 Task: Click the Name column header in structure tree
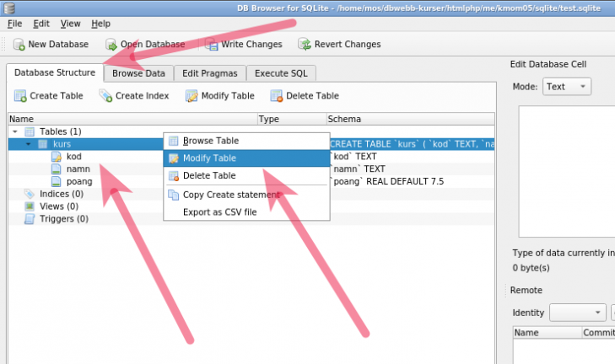coord(132,119)
